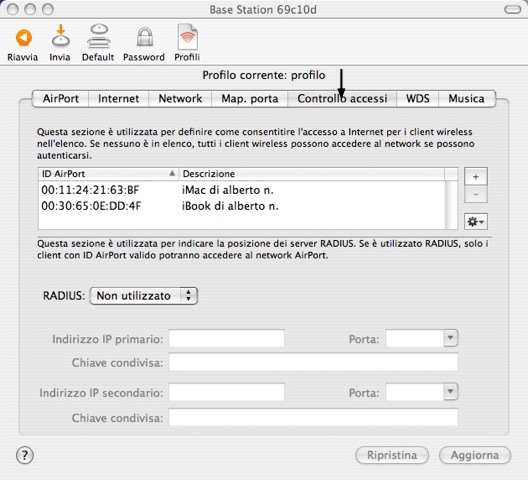Screen dimensions: 528x480
Task: Add an AirPort ID with plus button
Action: coord(475,177)
